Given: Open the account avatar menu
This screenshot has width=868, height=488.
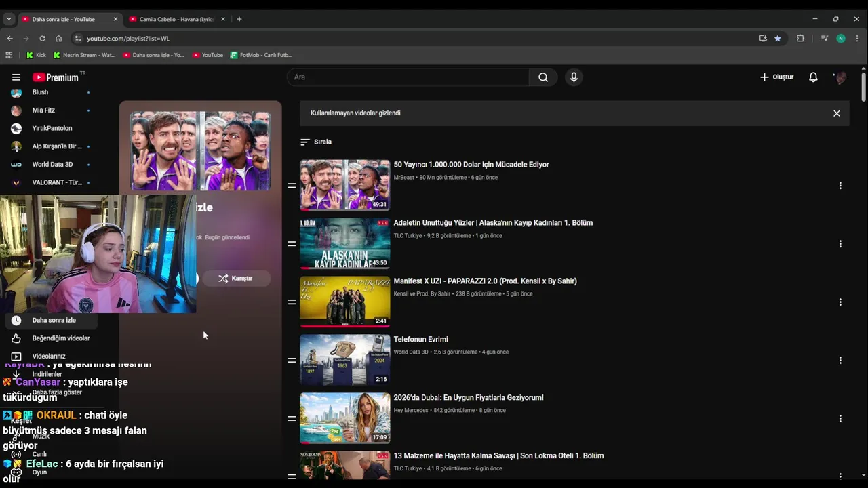Looking at the screenshot, I should click(x=841, y=77).
